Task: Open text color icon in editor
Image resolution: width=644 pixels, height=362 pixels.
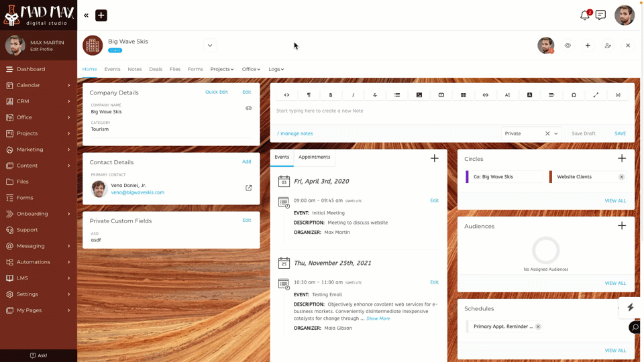Action: [x=529, y=95]
